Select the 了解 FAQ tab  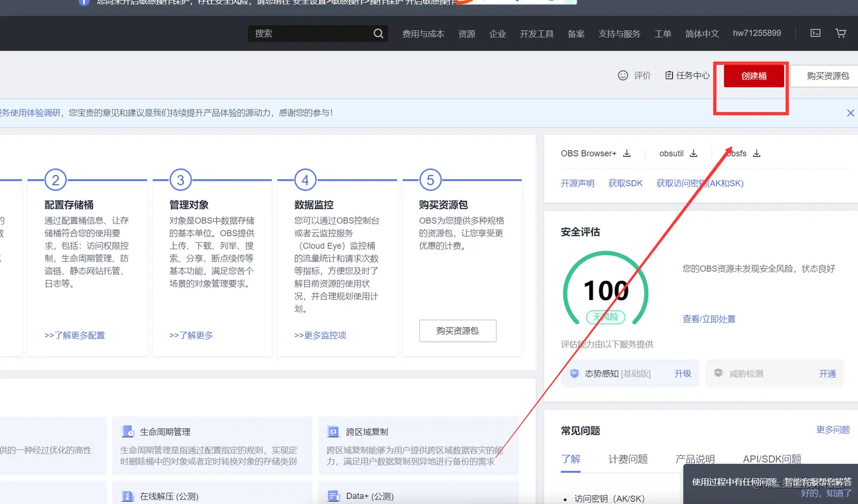click(571, 459)
